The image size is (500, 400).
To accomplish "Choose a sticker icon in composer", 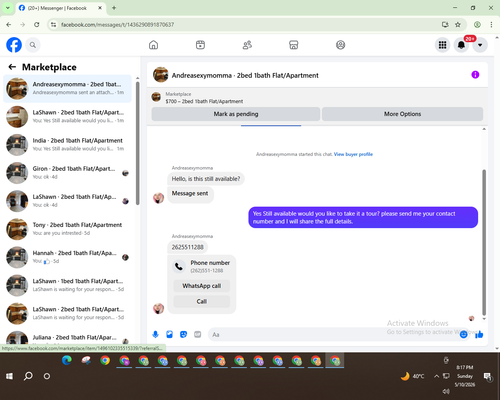I will click(x=183, y=334).
